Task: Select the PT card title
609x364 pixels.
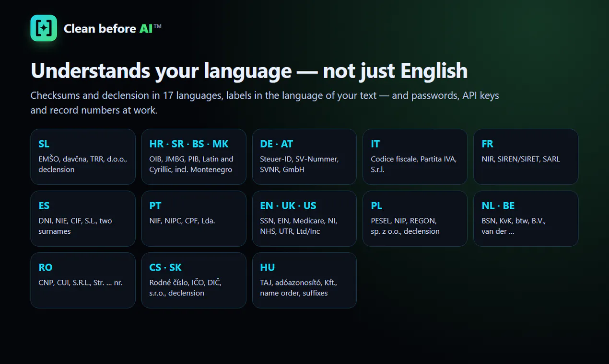Action: click(155, 205)
